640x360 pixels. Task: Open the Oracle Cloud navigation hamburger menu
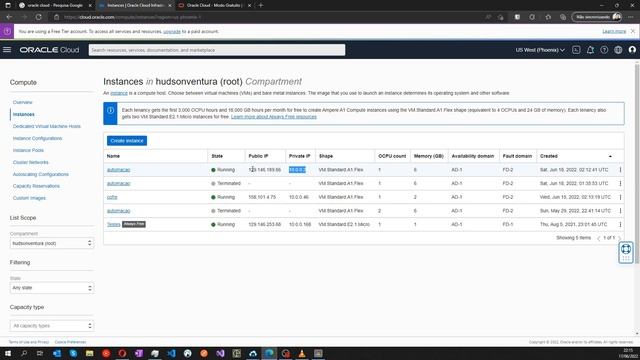click(7, 50)
